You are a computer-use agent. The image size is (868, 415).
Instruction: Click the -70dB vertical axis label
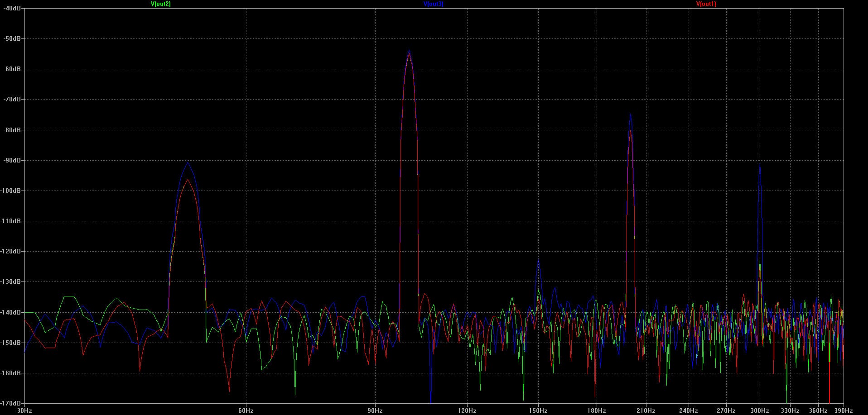[x=12, y=99]
